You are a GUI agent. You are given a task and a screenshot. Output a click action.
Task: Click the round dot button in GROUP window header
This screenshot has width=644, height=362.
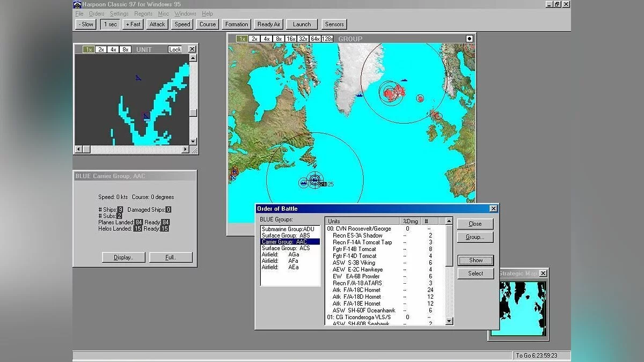coord(470,39)
